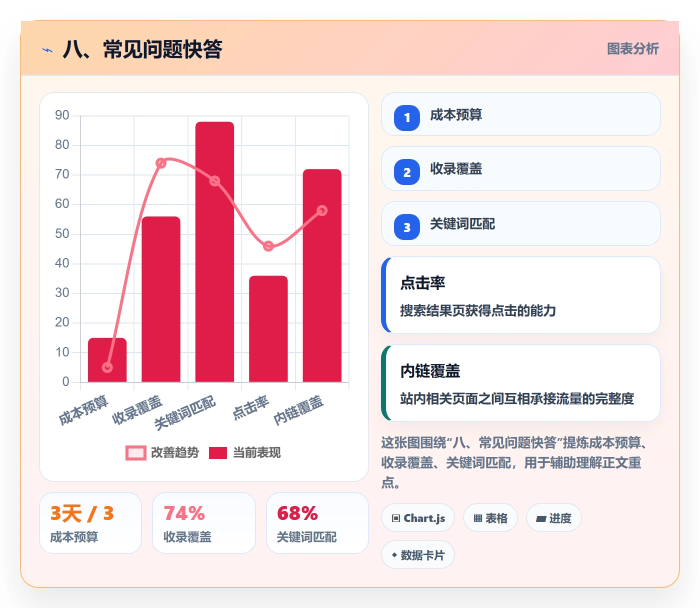Click the blue number 1 badge
The width and height of the screenshot is (700, 608).
point(407,117)
